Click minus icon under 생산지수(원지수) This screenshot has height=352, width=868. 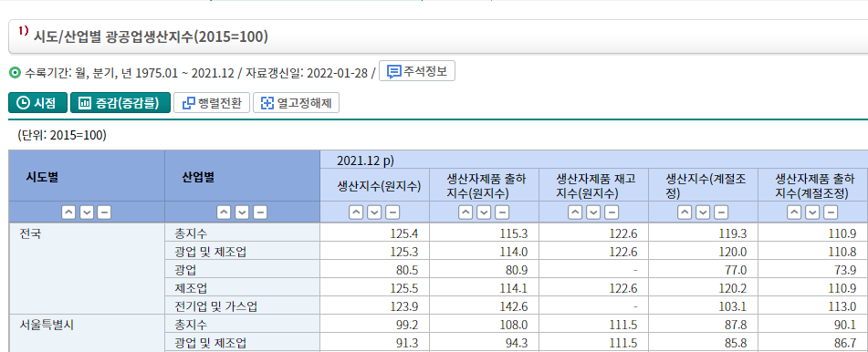tap(393, 212)
